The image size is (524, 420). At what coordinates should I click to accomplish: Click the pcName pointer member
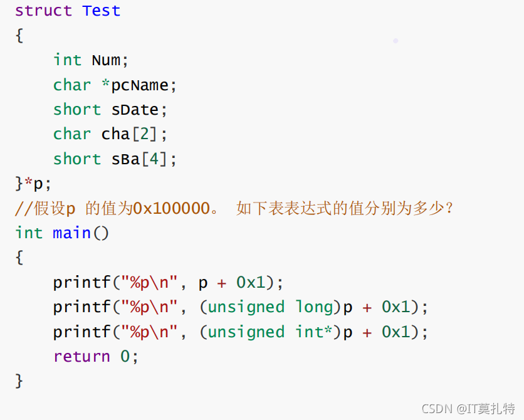click(139, 85)
